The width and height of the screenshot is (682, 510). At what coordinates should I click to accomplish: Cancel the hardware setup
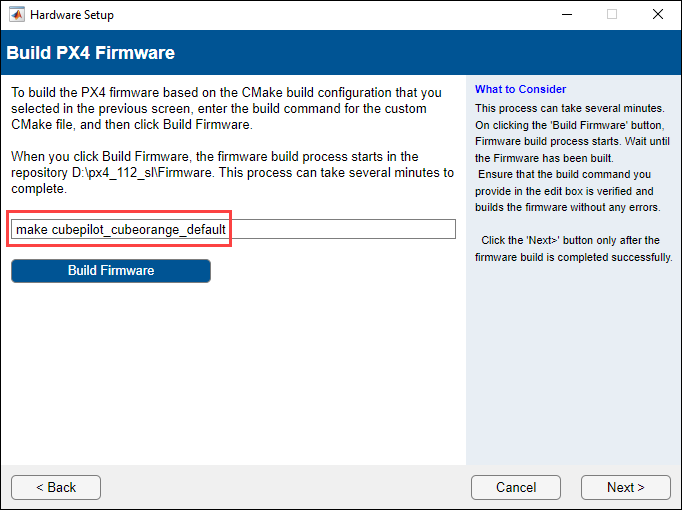516,487
